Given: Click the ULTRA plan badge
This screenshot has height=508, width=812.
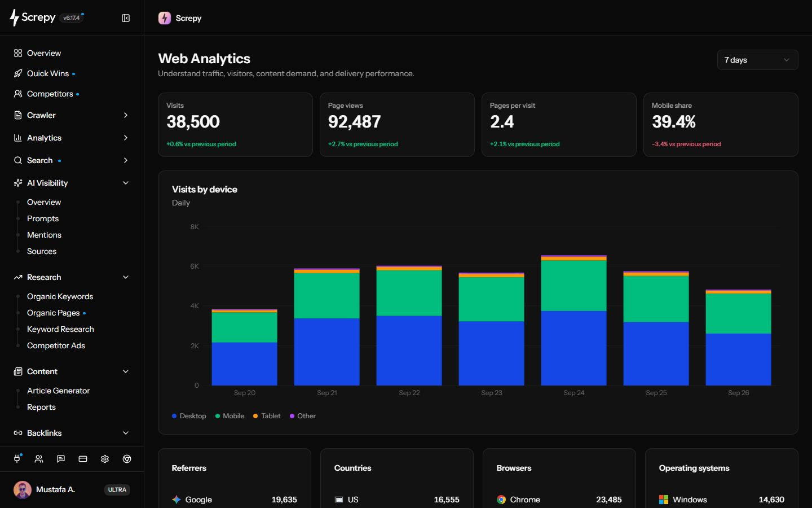Looking at the screenshot, I should point(117,489).
